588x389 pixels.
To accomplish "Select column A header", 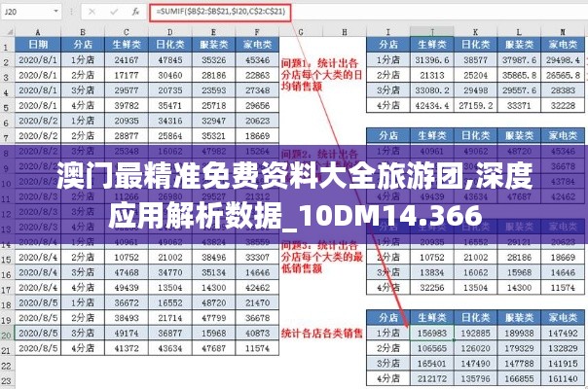I will click(x=39, y=31).
